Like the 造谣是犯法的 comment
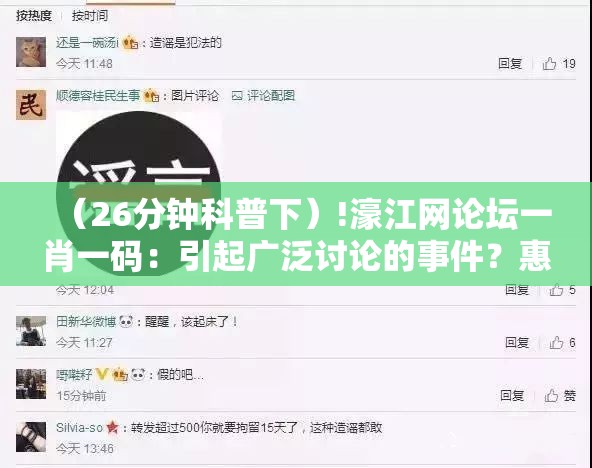The height and width of the screenshot is (468, 592). coord(550,64)
